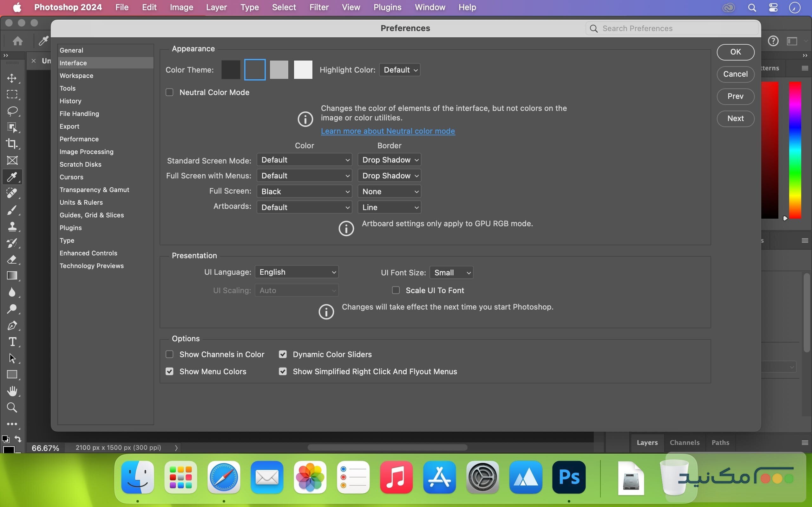Enable Neutral Color Mode
812x507 pixels.
point(169,92)
